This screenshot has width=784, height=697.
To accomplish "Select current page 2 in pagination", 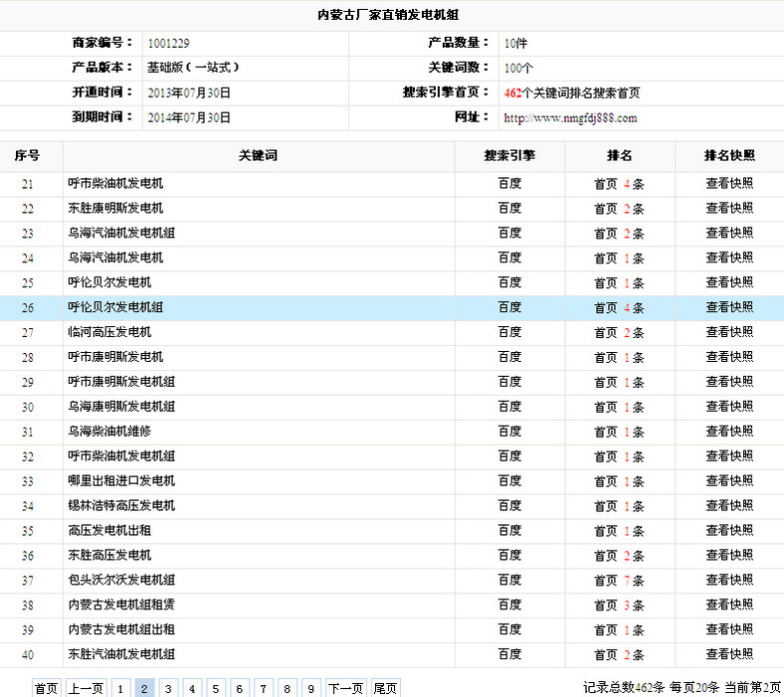I will coord(144,688).
